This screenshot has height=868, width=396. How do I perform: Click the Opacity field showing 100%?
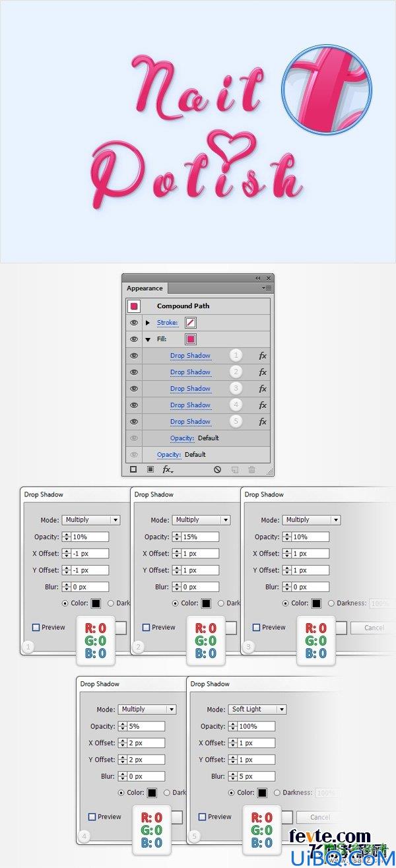[257, 726]
